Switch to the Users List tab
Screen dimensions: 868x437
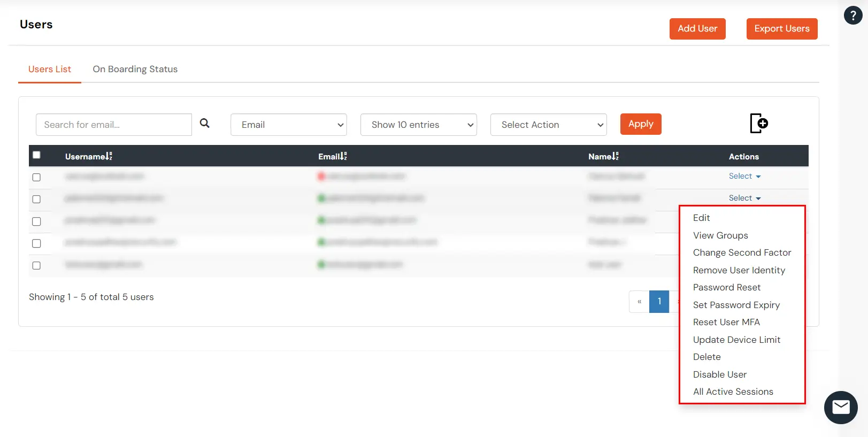[x=50, y=69]
